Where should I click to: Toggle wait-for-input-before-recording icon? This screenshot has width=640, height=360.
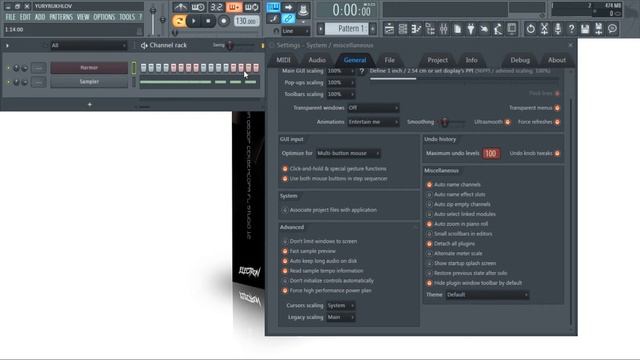pos(198,7)
